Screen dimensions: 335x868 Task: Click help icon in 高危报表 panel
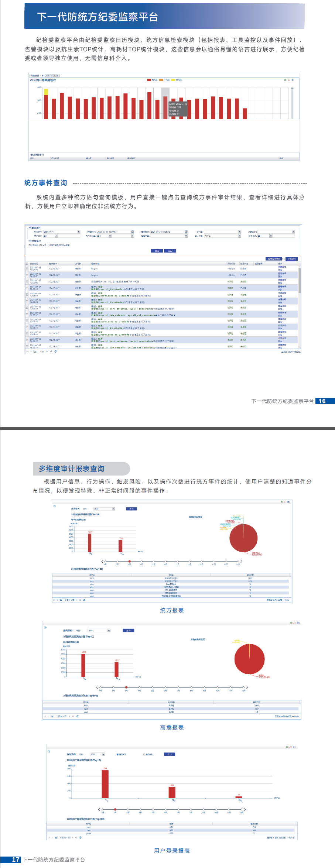coord(45,627)
